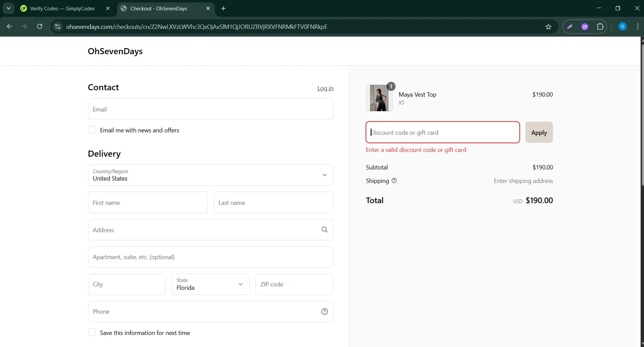Reload the checkout page
This screenshot has height=347, width=644.
pyautogui.click(x=39, y=27)
